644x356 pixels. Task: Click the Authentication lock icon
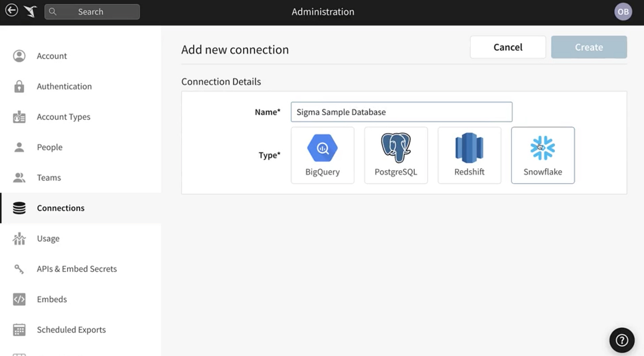click(19, 86)
